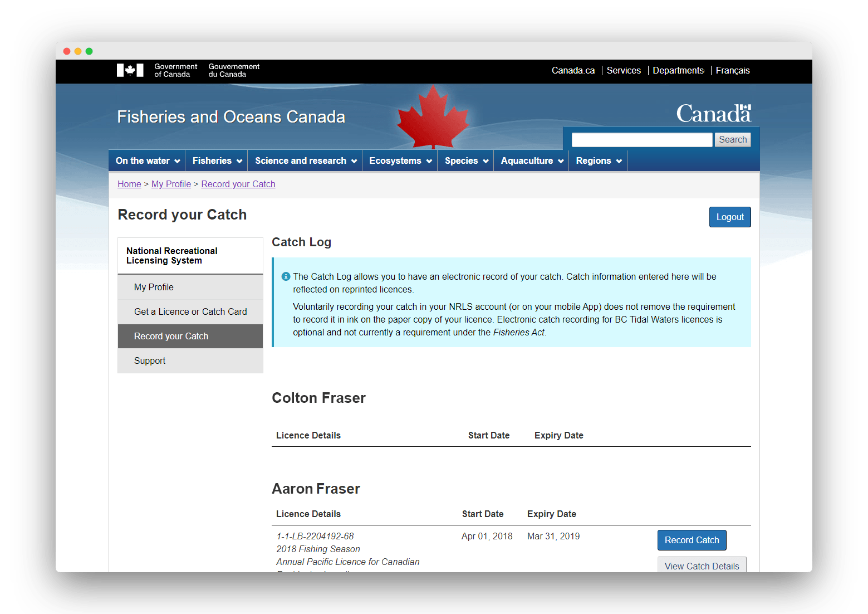The height and width of the screenshot is (614, 868).
Task: Click the Catch Log heading
Action: coord(301,242)
